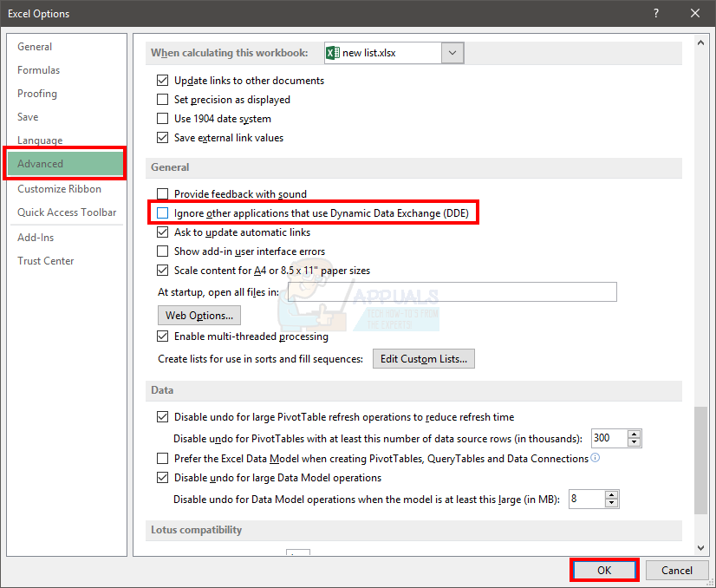This screenshot has height=588, width=716.
Task: Open Edit Custom Lists dialog
Action: pos(424,359)
